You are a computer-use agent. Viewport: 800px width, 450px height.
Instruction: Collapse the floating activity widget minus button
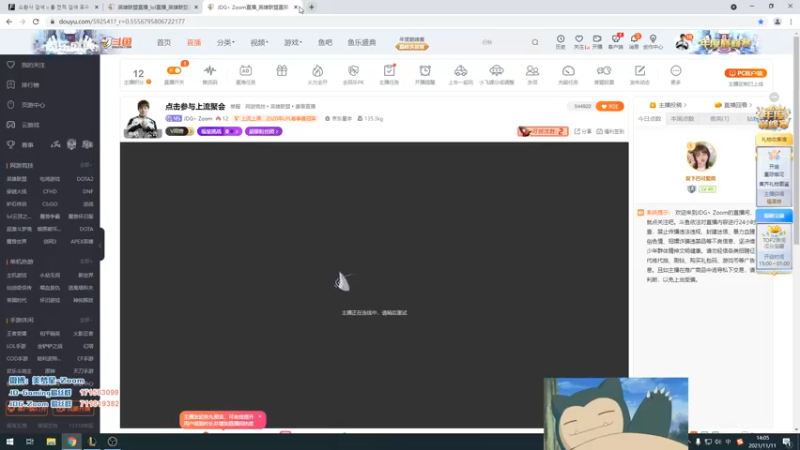pyautogui.click(x=774, y=97)
